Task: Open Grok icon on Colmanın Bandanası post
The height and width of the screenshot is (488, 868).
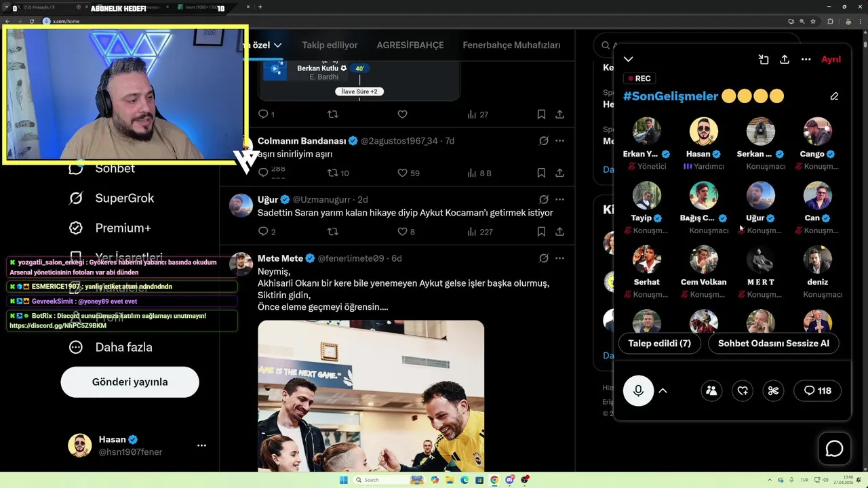Action: (543, 141)
